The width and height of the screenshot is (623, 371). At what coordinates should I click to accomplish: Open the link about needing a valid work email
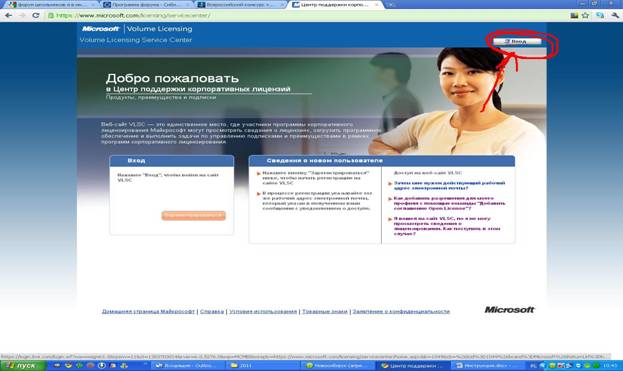click(x=449, y=186)
